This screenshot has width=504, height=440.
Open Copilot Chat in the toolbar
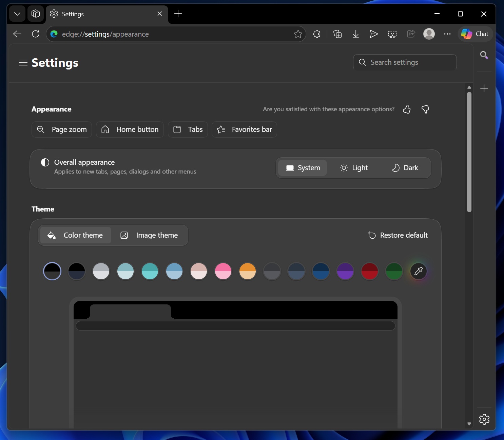(x=476, y=34)
